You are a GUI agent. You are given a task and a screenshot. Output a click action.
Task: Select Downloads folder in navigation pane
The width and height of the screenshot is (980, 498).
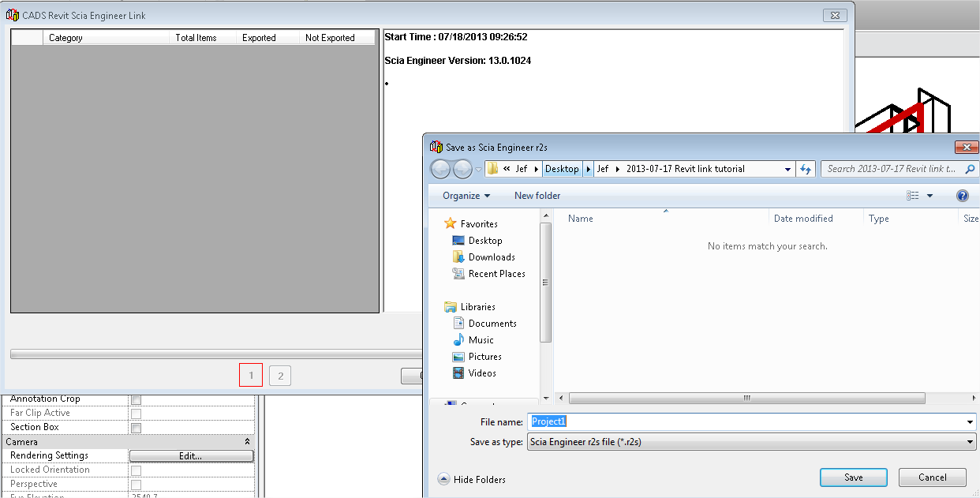[x=491, y=257]
